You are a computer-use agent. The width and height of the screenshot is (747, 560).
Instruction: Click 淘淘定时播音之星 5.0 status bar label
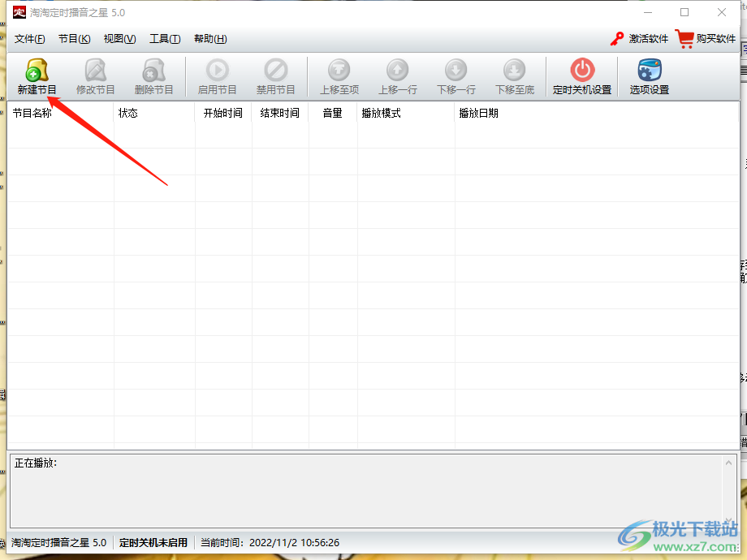[59, 542]
